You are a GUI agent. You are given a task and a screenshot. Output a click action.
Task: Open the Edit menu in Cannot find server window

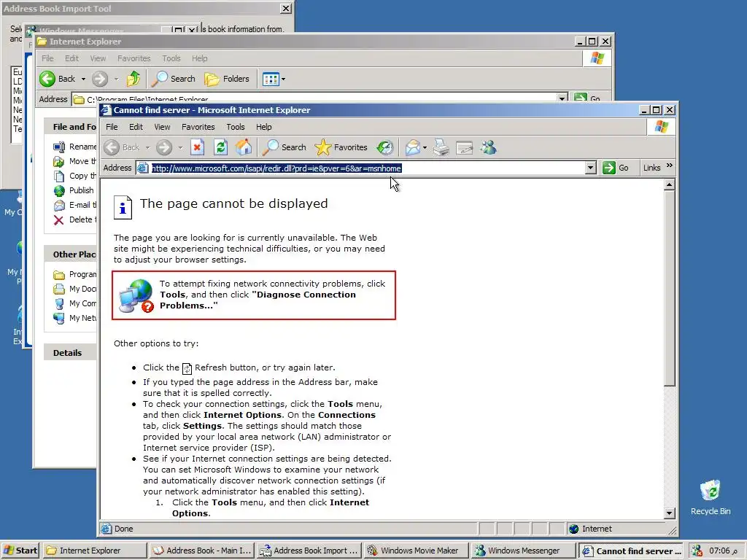136,127
